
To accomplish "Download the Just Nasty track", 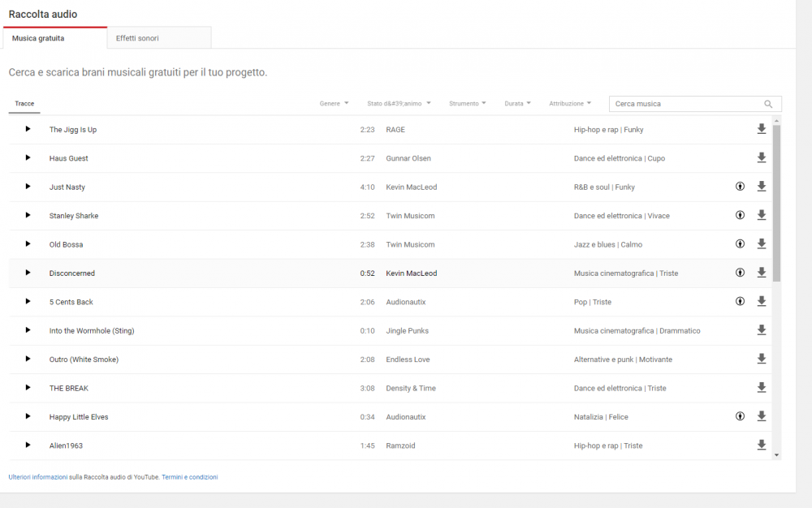I will pyautogui.click(x=761, y=187).
